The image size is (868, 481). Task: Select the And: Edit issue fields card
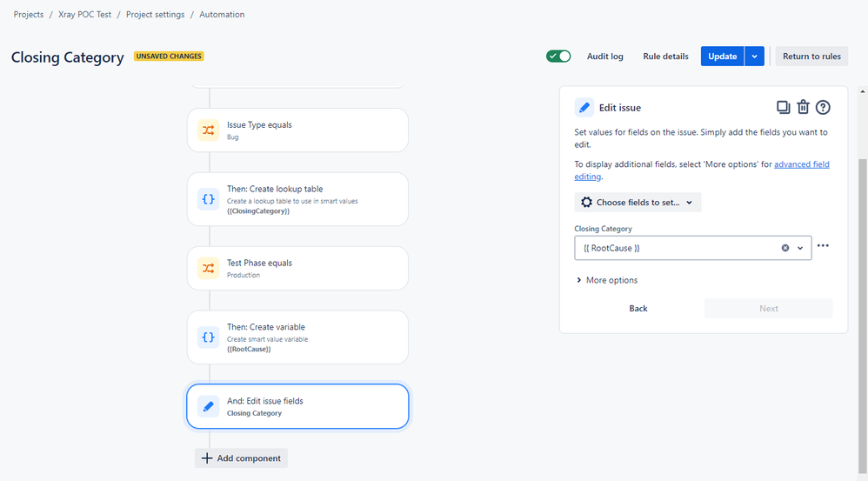coord(297,406)
